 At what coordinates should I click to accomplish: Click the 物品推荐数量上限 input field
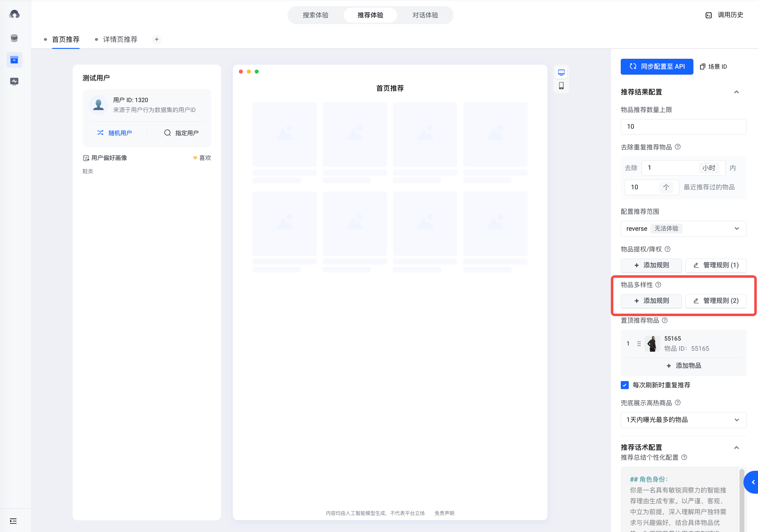[683, 127]
